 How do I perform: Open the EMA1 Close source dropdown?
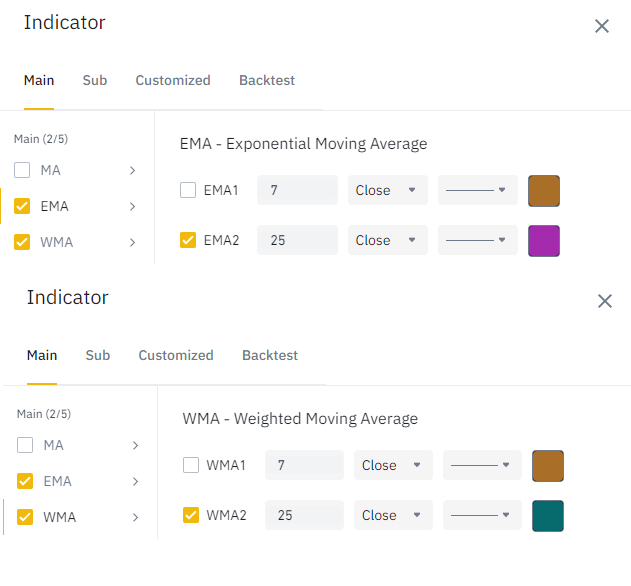pyautogui.click(x=387, y=190)
